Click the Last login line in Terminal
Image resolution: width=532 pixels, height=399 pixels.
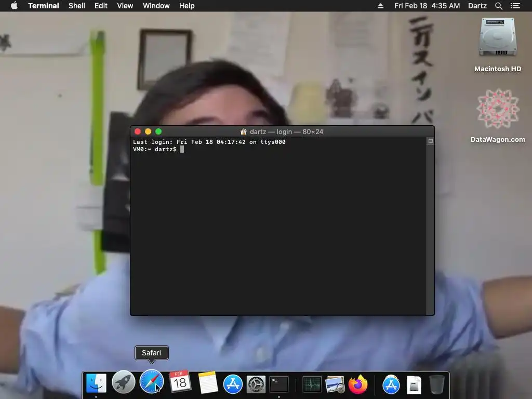point(209,142)
